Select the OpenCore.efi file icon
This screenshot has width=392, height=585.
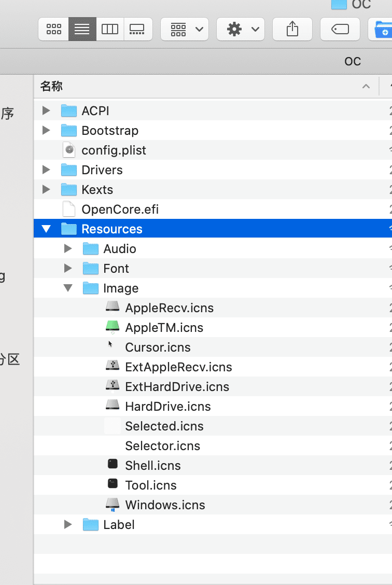pos(68,209)
